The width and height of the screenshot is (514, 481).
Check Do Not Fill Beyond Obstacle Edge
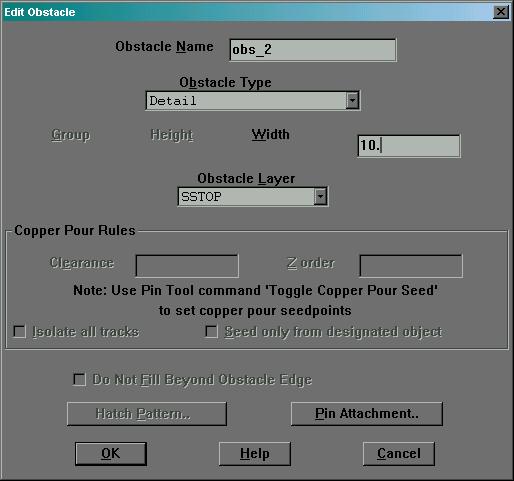[79, 379]
